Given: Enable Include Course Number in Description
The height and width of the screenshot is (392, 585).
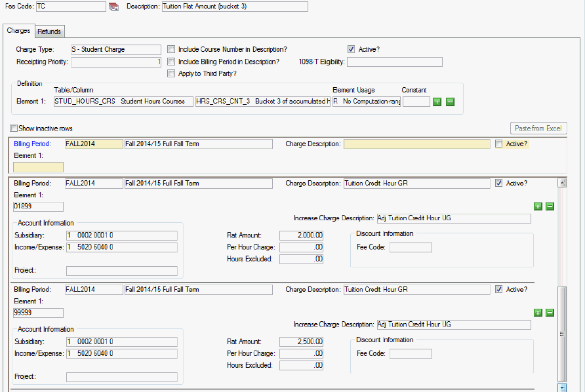Looking at the screenshot, I should (172, 49).
